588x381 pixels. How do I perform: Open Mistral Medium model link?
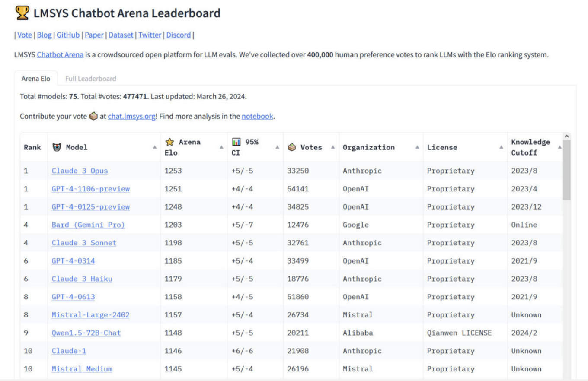click(x=82, y=369)
